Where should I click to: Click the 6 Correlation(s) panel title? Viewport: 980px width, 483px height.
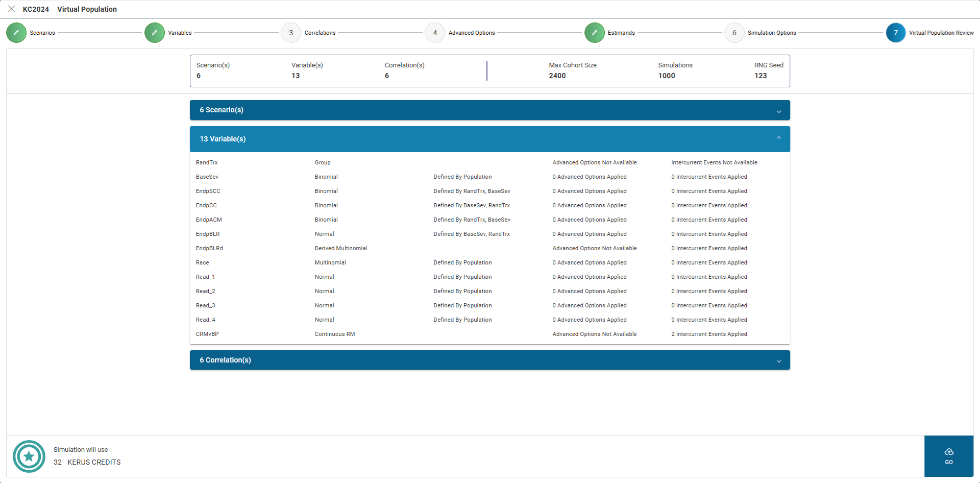coord(225,360)
